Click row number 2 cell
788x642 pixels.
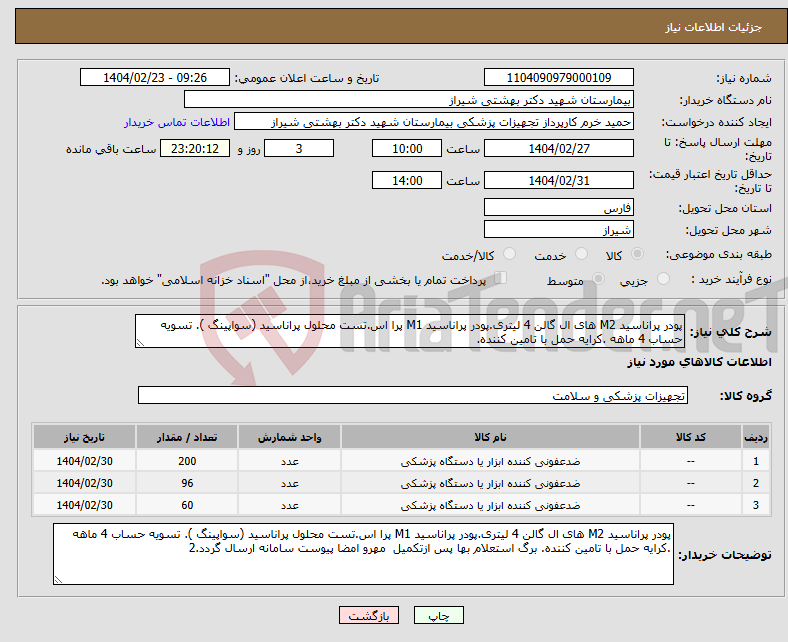[755, 483]
